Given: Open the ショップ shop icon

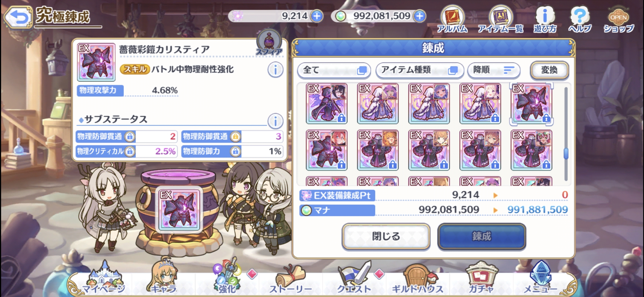Looking at the screenshot, I should point(618,20).
